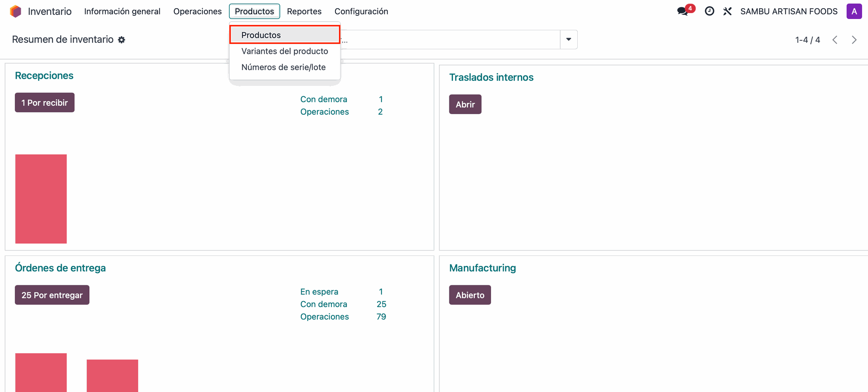
Task: Click the company name SAMBU ARTISAN FOODS
Action: (788, 11)
